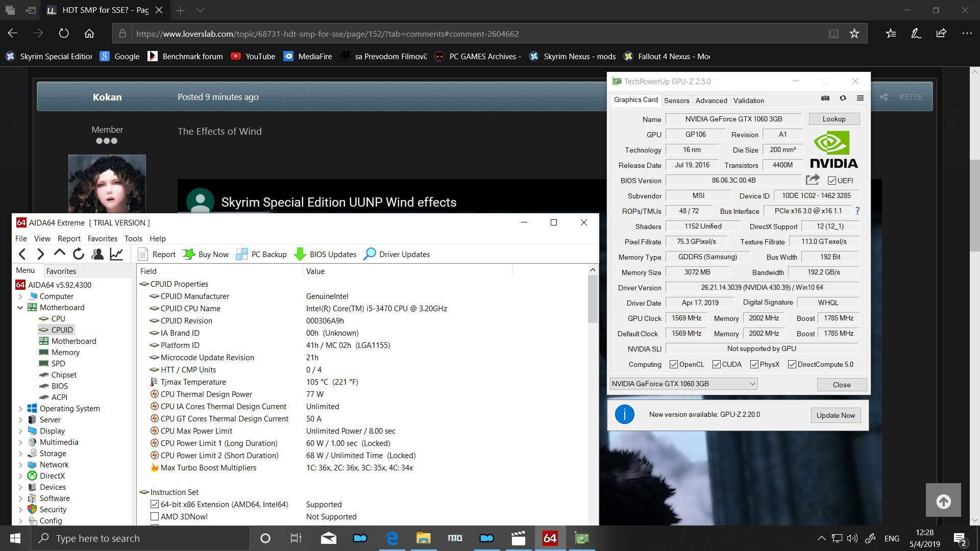The width and height of the screenshot is (980, 551).
Task: Expand the Computer tree node
Action: pyautogui.click(x=20, y=296)
